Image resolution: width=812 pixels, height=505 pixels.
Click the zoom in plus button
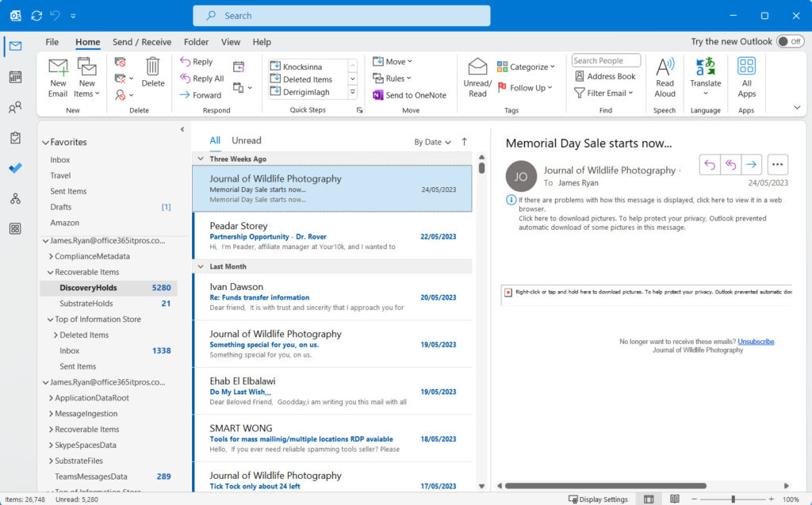(x=771, y=499)
